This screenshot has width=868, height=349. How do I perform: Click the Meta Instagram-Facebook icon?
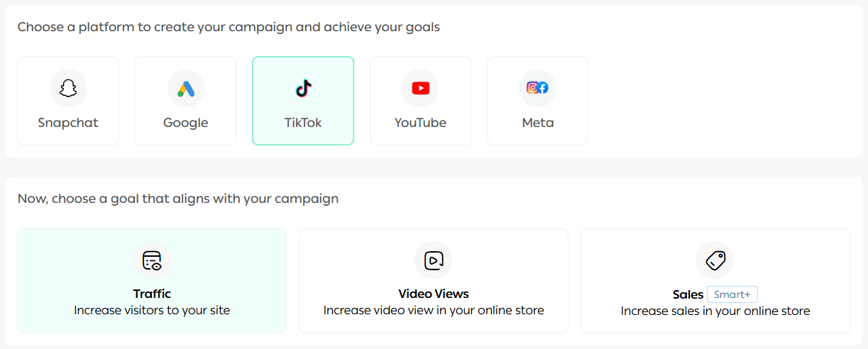[537, 88]
